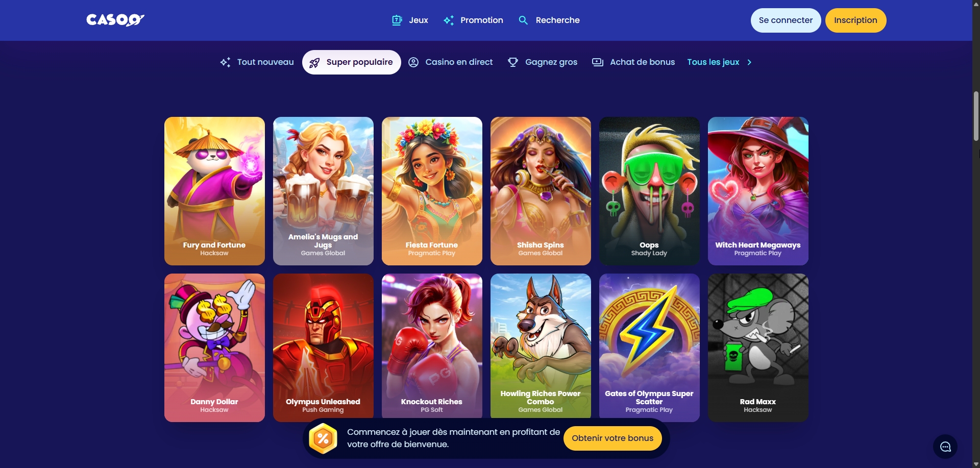Click the Casino en direct person icon
The image size is (980, 468).
click(x=413, y=62)
